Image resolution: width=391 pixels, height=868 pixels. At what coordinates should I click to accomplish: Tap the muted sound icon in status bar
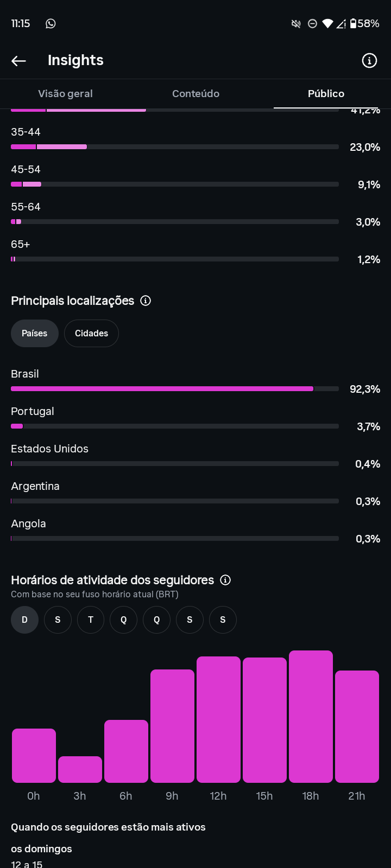tap(296, 23)
